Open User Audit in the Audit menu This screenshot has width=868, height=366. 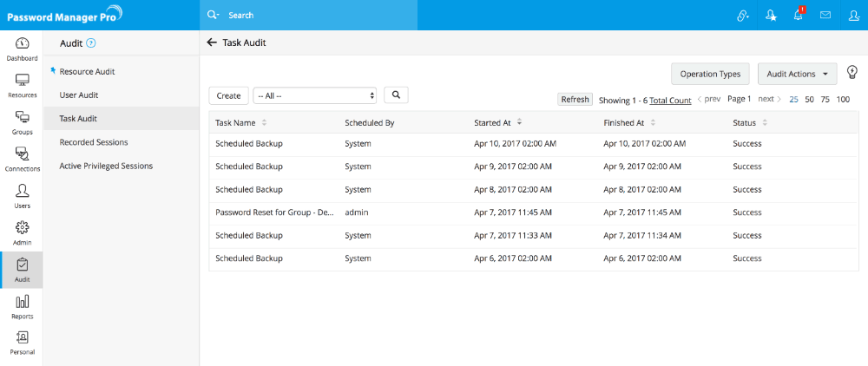pos(78,95)
